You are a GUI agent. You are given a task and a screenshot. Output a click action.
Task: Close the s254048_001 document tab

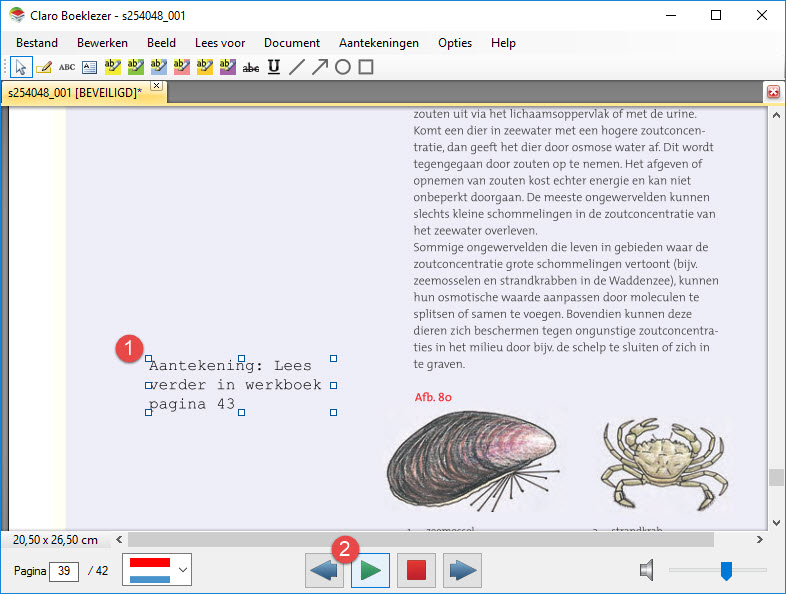click(x=156, y=86)
